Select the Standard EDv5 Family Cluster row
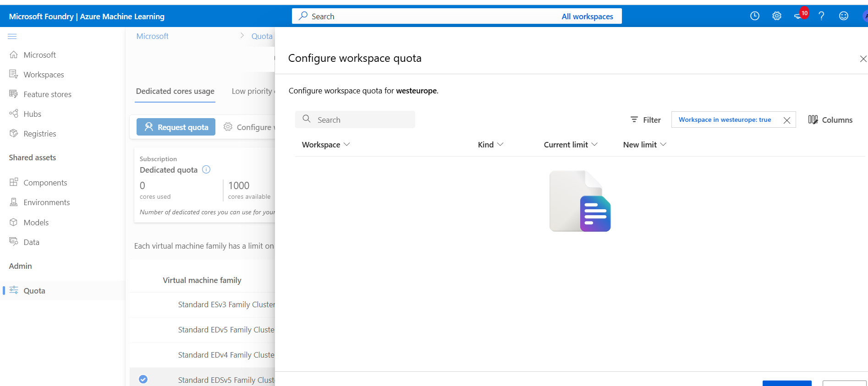This screenshot has width=868, height=386. point(202,330)
